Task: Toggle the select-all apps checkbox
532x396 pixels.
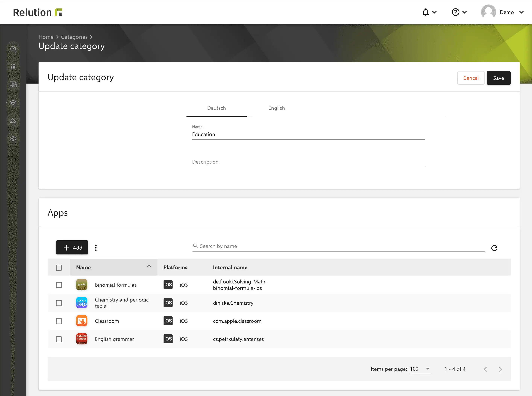Action: 59,267
